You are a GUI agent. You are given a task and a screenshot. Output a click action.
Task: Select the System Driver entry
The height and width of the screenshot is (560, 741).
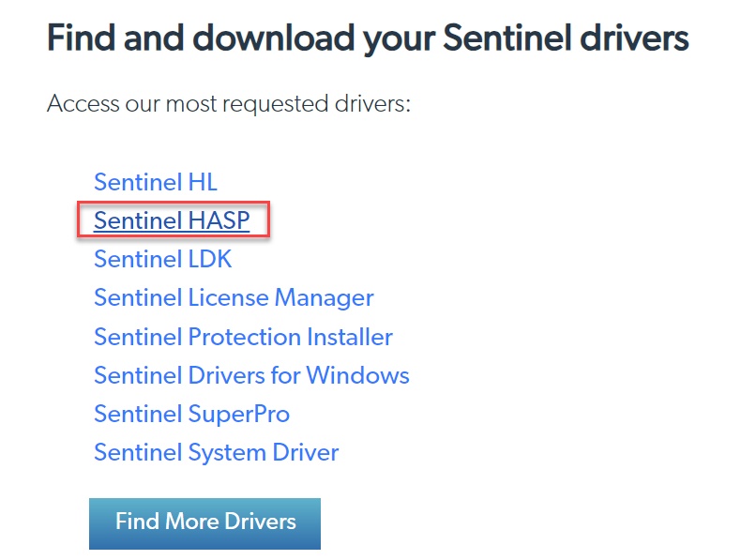[x=216, y=453]
